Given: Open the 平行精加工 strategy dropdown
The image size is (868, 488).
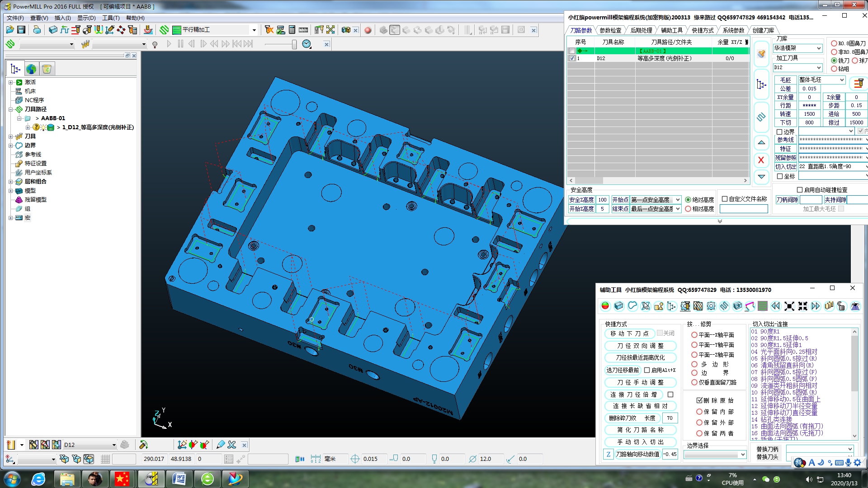Looking at the screenshot, I should [x=254, y=30].
